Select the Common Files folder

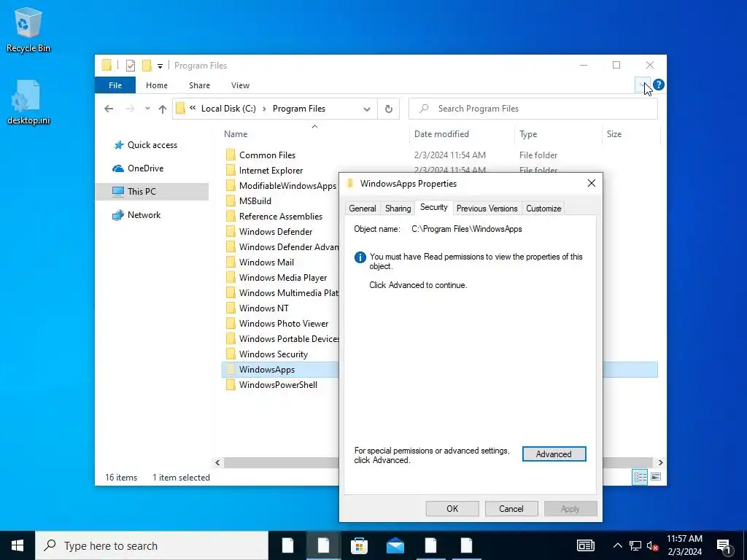pos(267,155)
